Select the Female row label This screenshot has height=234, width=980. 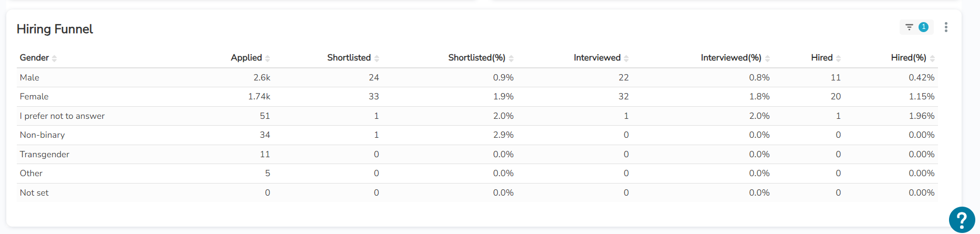pos(34,97)
